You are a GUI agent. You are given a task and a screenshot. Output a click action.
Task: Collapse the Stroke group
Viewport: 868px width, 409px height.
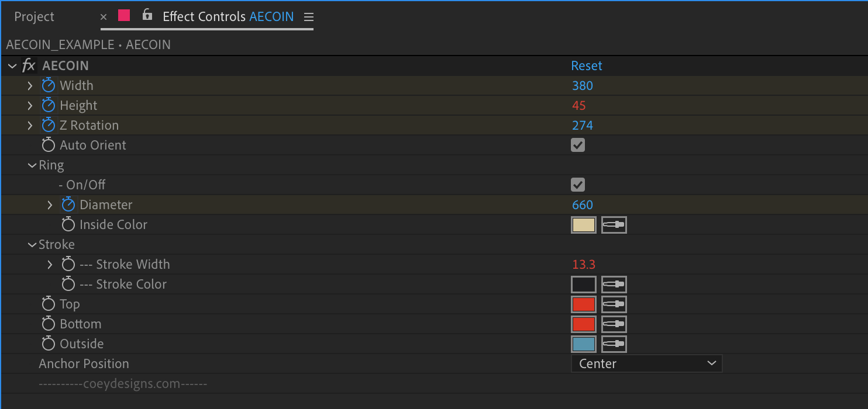[32, 245]
